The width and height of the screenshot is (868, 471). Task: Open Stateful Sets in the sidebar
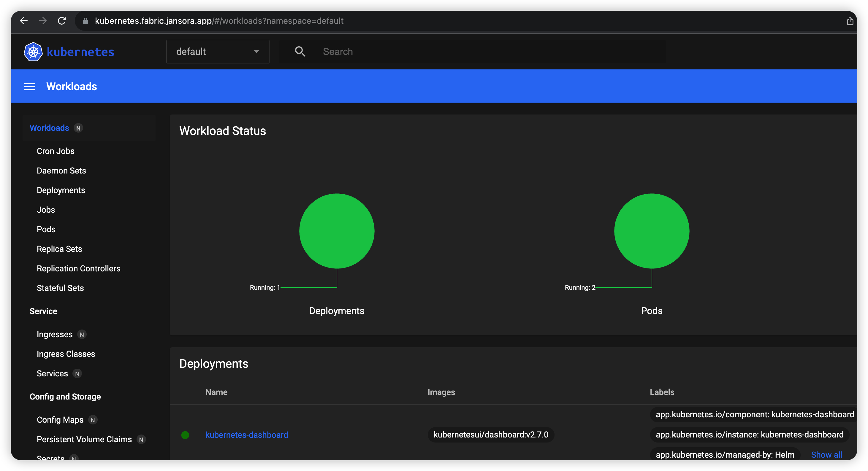point(60,288)
